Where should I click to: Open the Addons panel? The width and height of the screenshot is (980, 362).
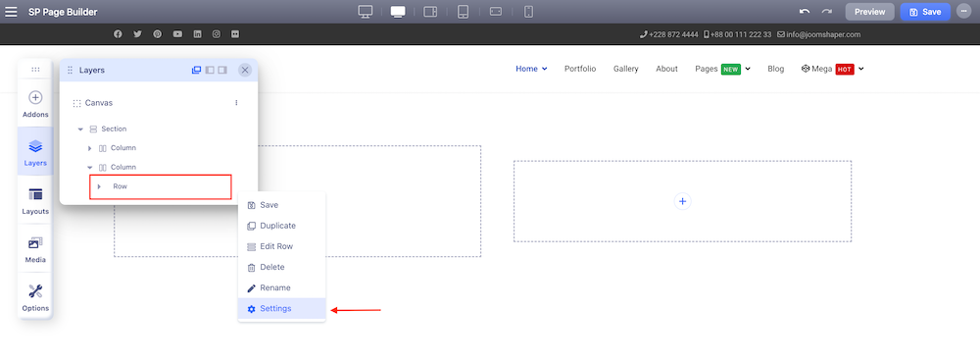tap(35, 104)
